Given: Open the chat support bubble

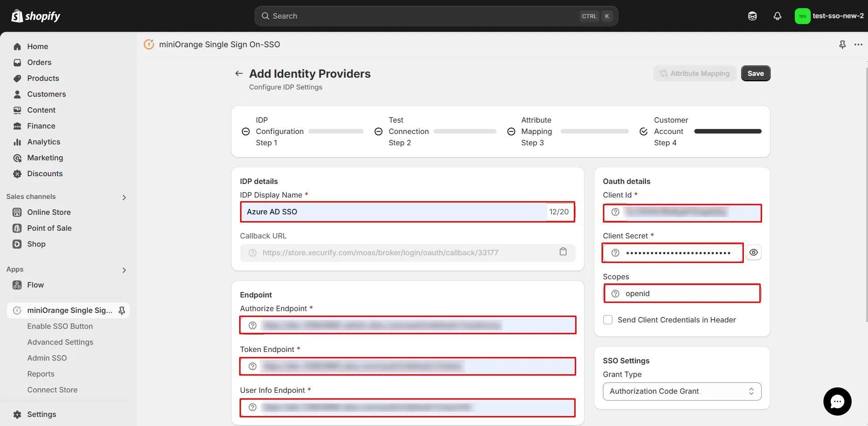Looking at the screenshot, I should tap(837, 401).
